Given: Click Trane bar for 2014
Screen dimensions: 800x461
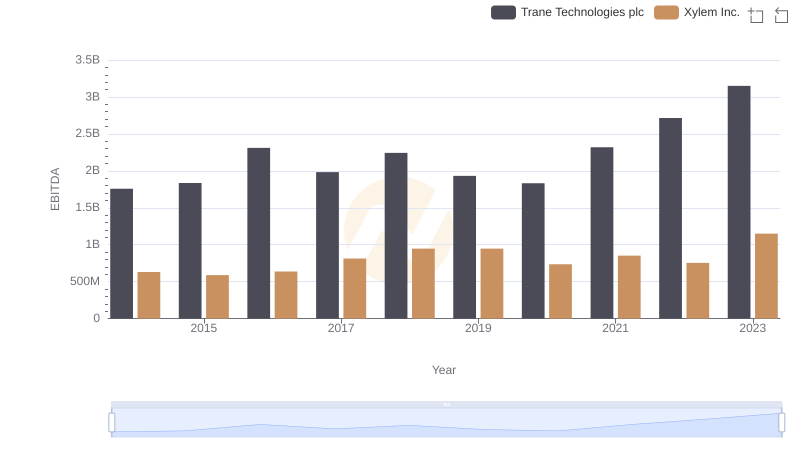Looking at the screenshot, I should click(121, 254).
